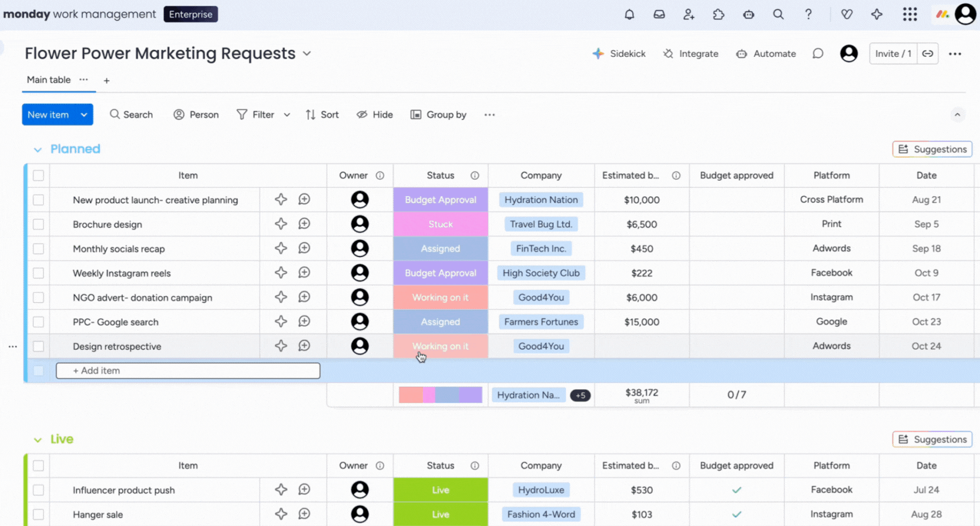Tick the Influencer product push checkbox
Viewport: 980px width, 526px height.
pos(38,490)
